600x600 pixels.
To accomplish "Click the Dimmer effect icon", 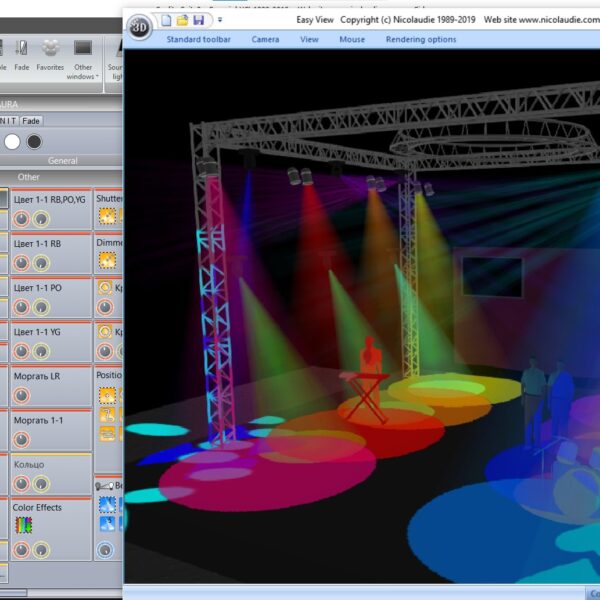I will pyautogui.click(x=108, y=260).
